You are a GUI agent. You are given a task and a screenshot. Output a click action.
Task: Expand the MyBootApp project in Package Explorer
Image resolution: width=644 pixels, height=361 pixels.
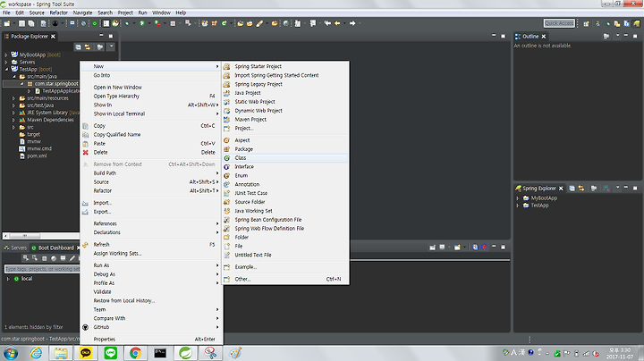tap(6, 55)
